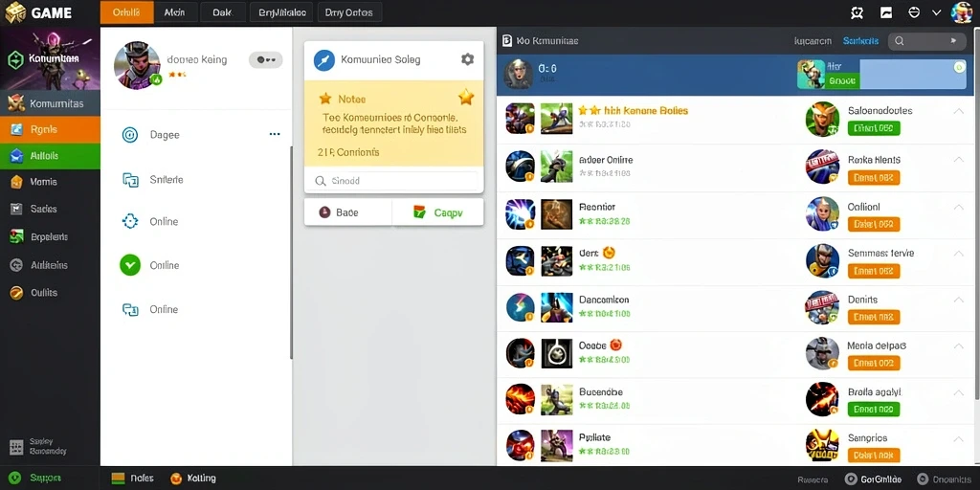Image resolution: width=980 pixels, height=490 pixels.
Task: Click the compass icon beside Komunnieo Soleg
Action: coord(324,60)
